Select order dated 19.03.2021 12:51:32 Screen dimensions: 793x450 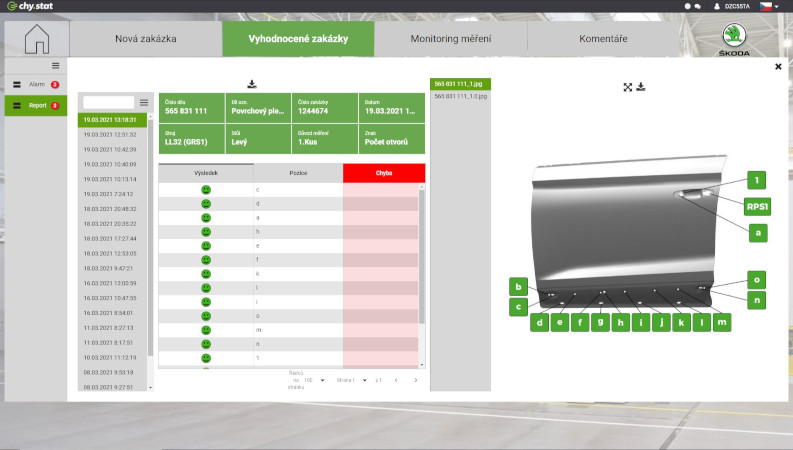112,135
